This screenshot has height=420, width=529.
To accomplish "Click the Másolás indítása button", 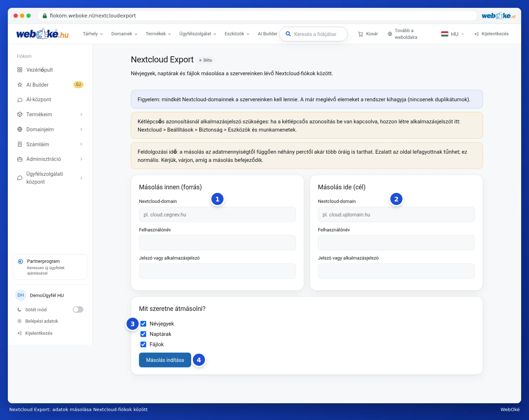I will [x=165, y=360].
